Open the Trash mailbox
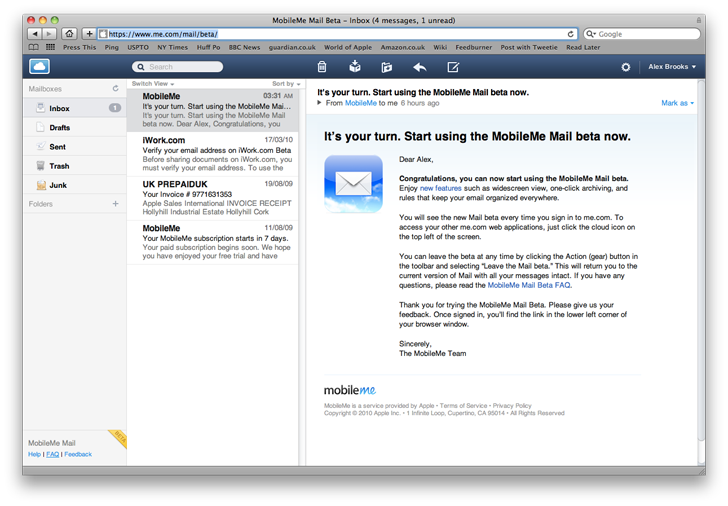The width and height of the screenshot is (728, 506). [75, 166]
